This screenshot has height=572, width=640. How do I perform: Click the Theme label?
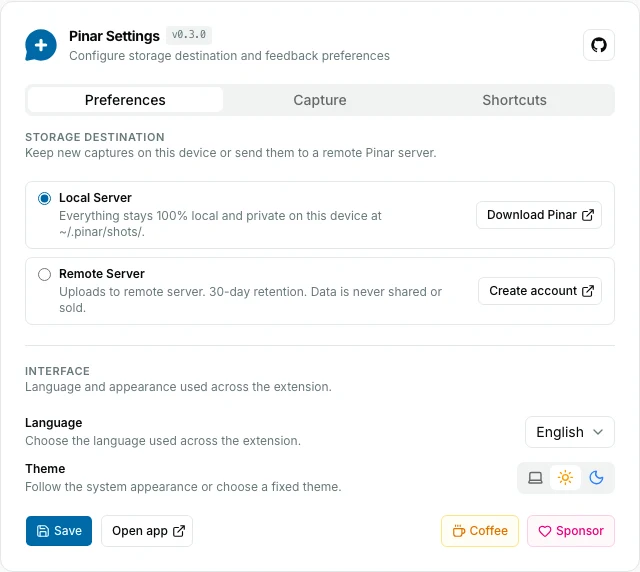click(x=45, y=468)
